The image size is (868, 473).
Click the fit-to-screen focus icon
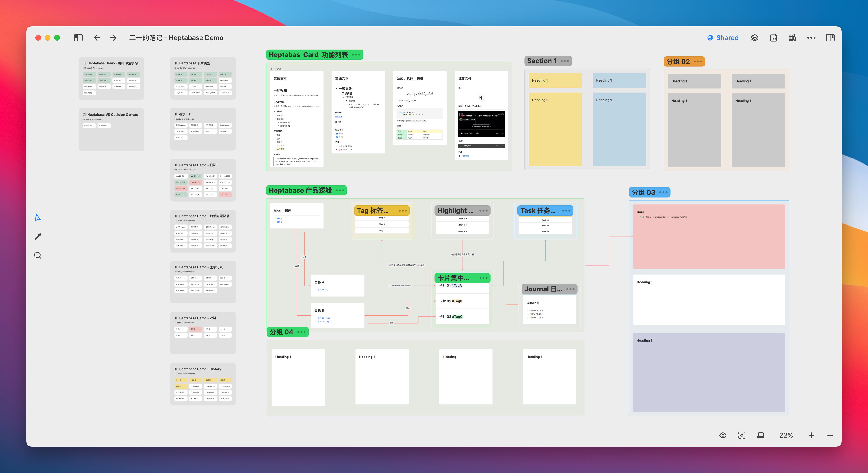click(x=742, y=435)
